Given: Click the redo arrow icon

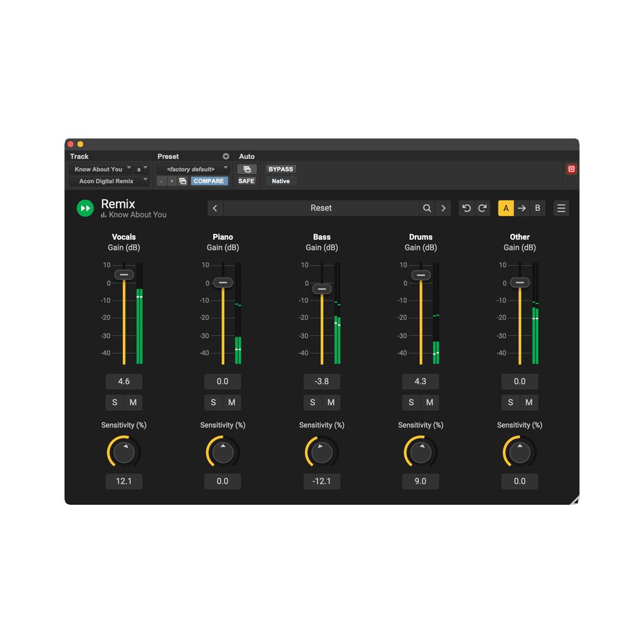Looking at the screenshot, I should (482, 208).
